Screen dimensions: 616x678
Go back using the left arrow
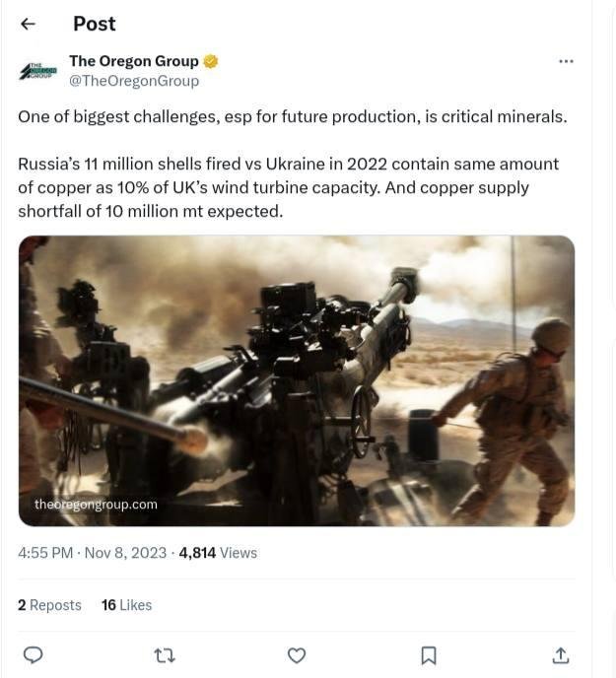pyautogui.click(x=28, y=24)
